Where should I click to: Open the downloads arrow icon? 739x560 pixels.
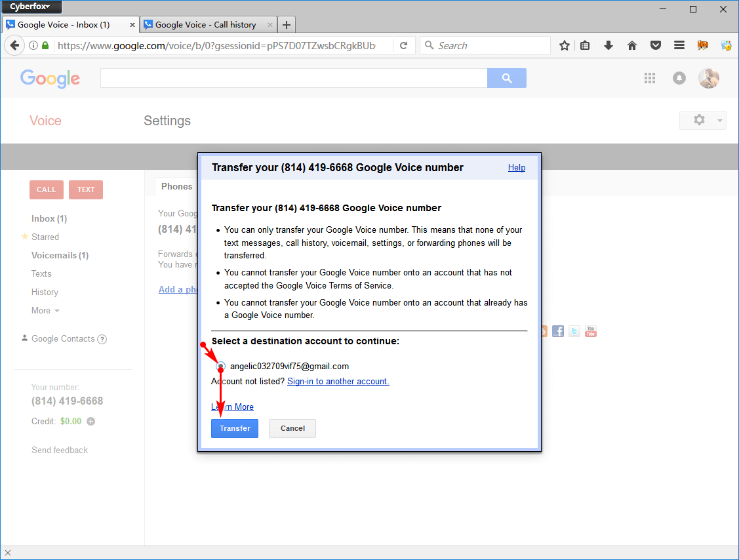(608, 45)
